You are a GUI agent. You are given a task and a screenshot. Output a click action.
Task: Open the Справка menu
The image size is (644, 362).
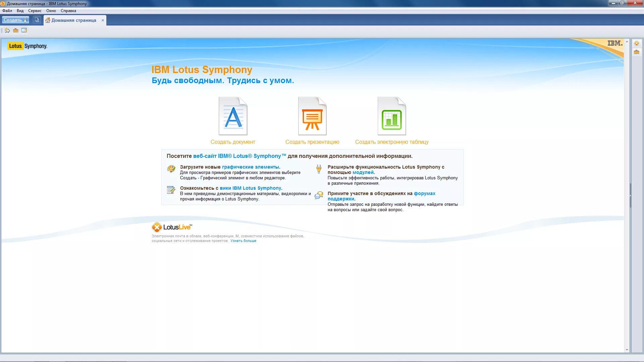[x=68, y=11]
